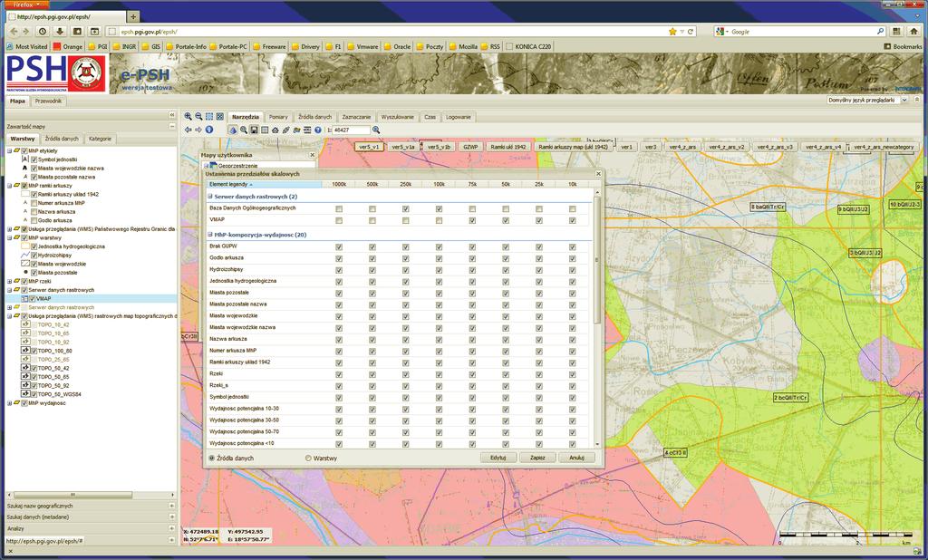Collapse the MhP etykiety tree node
Image resolution: width=928 pixels, height=560 pixels.
(9, 151)
